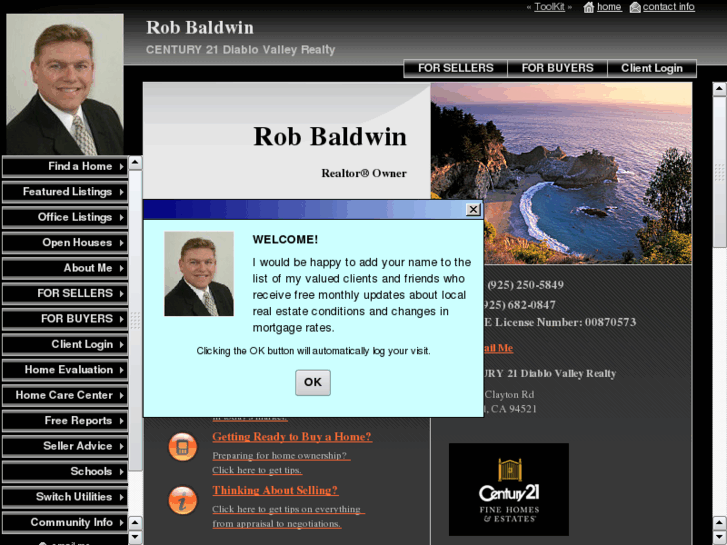Image resolution: width=727 pixels, height=545 pixels.
Task: Open the Schools sidebar menu
Action: coord(65,472)
